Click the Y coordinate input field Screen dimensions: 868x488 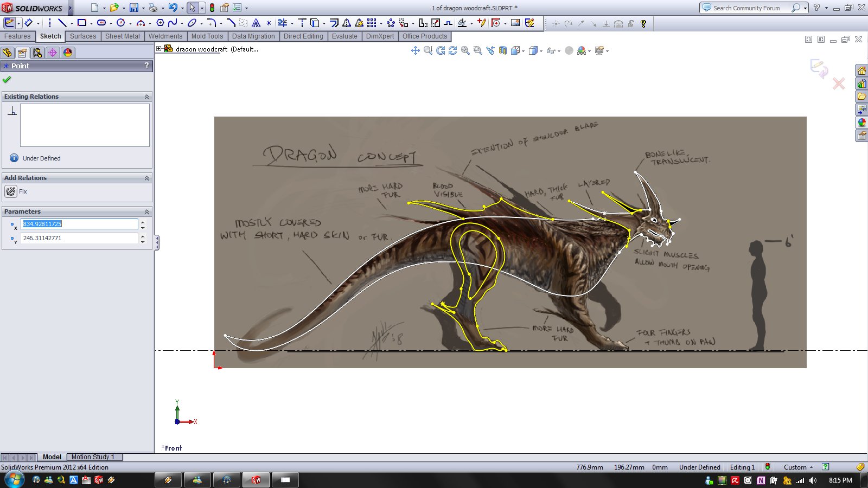click(x=79, y=238)
